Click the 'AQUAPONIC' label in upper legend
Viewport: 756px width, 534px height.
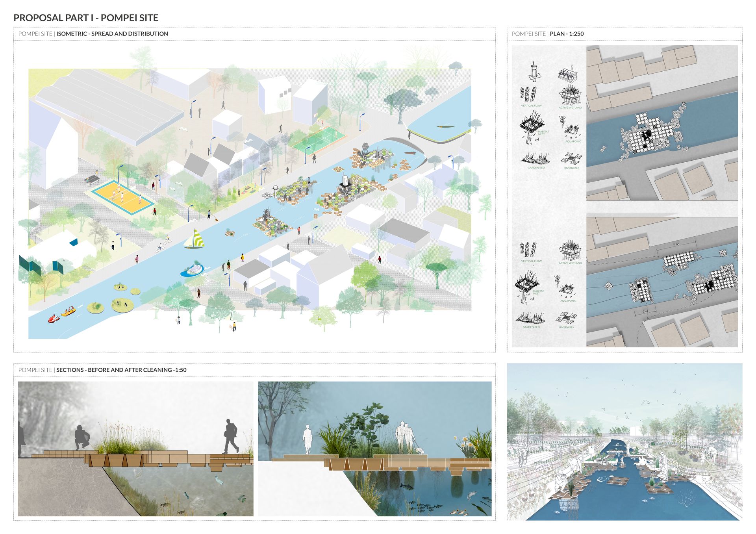click(x=573, y=141)
